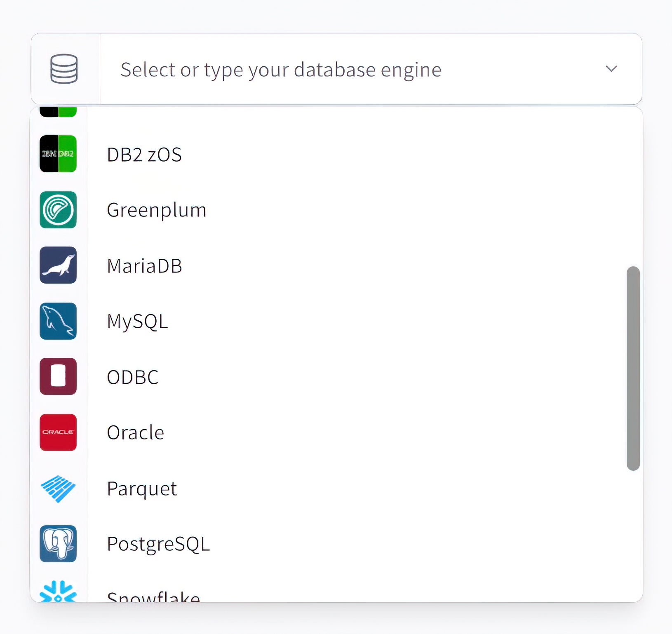
Task: Pick PostgreSQL from the options
Action: pyautogui.click(x=158, y=544)
